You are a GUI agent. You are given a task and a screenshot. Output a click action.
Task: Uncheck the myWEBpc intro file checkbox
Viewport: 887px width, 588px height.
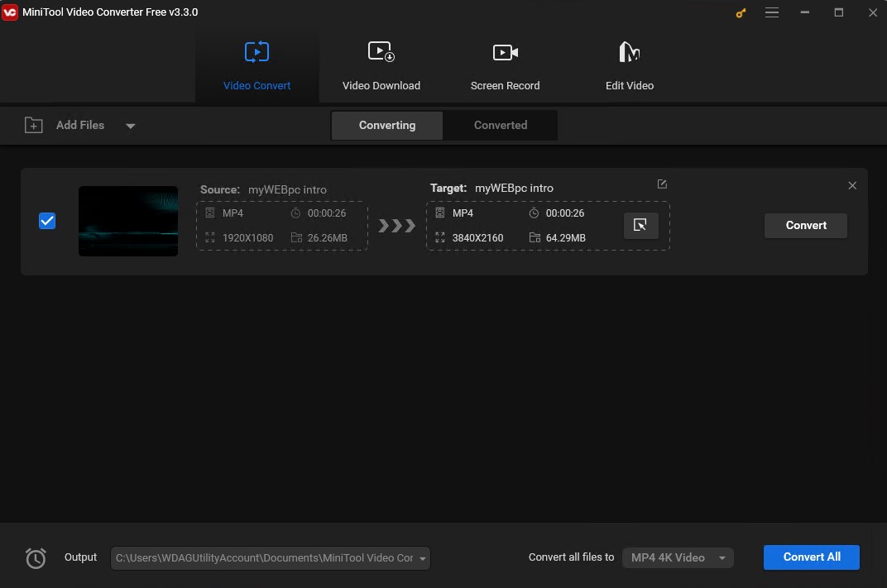point(47,221)
